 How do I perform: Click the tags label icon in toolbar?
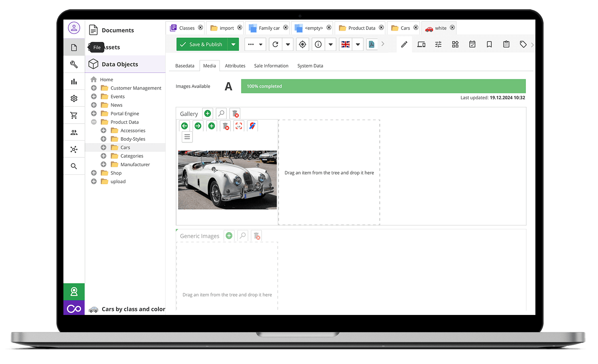523,44
